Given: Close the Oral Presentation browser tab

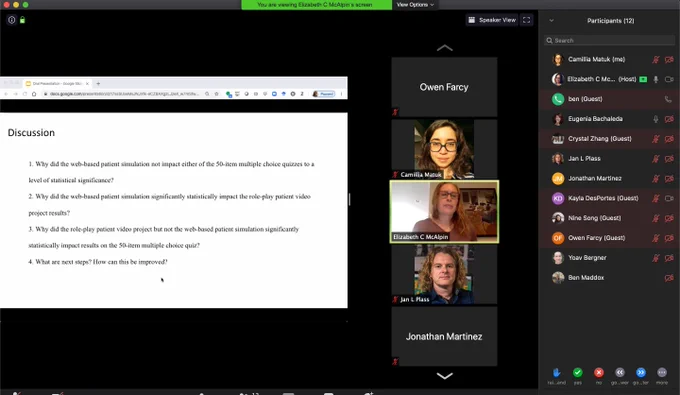Looking at the screenshot, I should click(x=87, y=83).
